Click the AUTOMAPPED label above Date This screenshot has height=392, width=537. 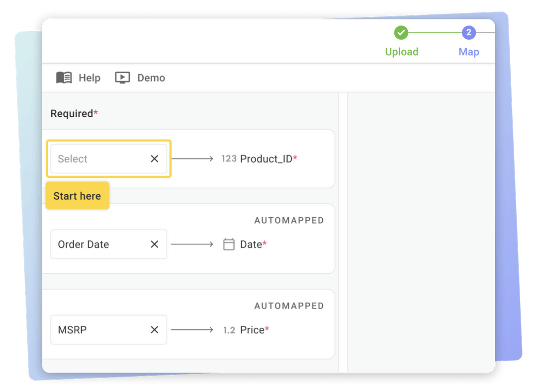click(x=289, y=220)
